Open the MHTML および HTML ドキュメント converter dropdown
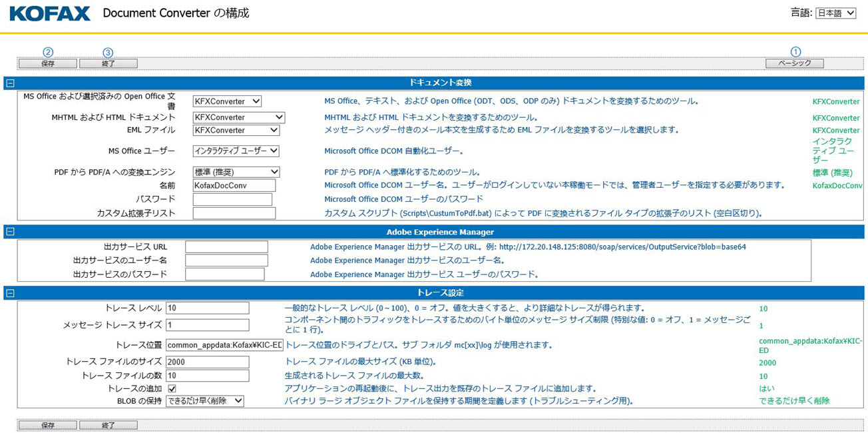 pyautogui.click(x=238, y=117)
